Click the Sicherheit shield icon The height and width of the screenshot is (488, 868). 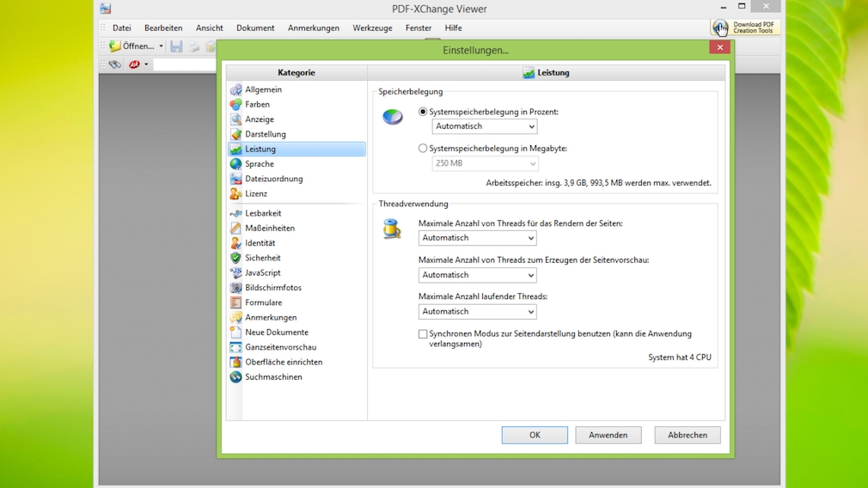coord(235,258)
